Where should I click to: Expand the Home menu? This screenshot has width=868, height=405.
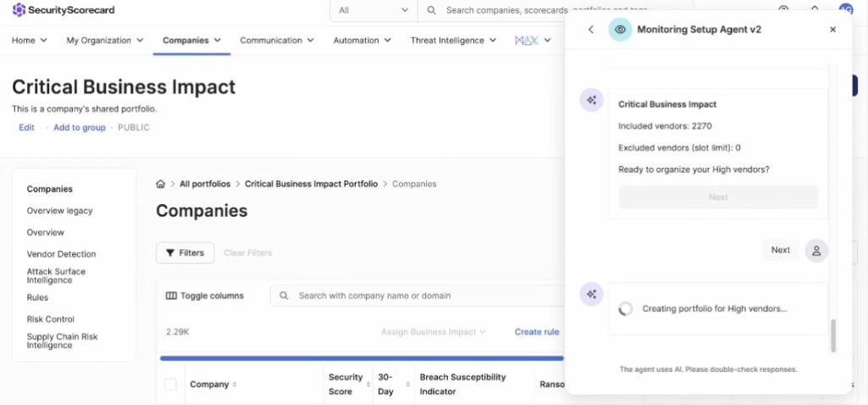click(x=30, y=41)
